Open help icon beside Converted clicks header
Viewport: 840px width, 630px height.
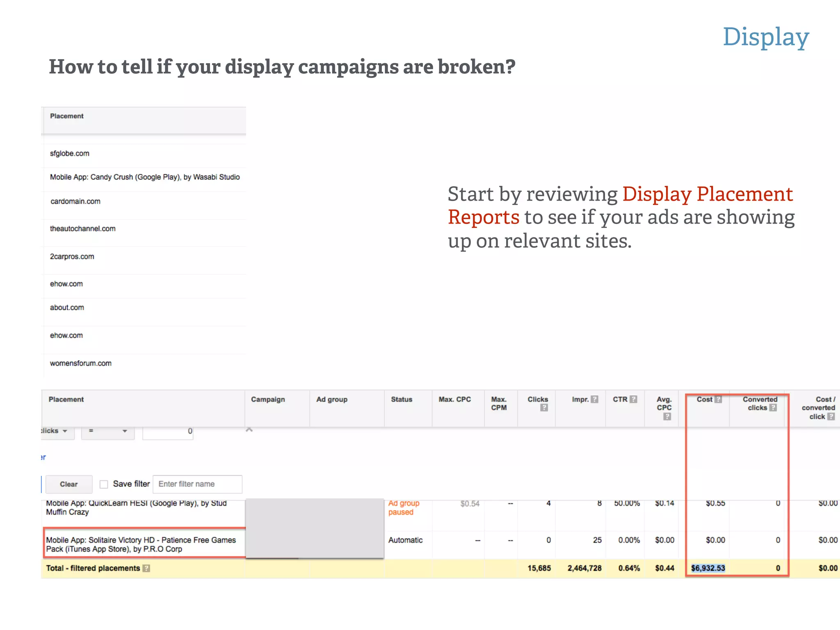pos(773,408)
